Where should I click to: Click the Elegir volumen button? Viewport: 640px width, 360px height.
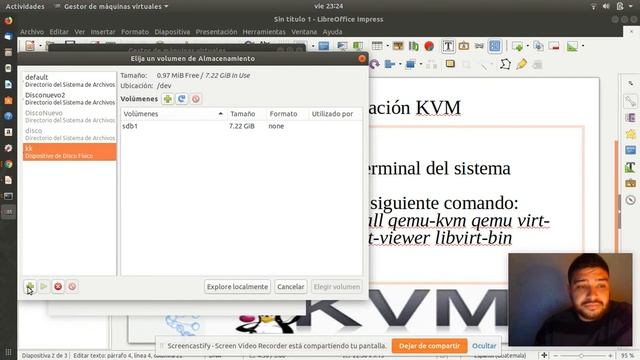coord(337,287)
